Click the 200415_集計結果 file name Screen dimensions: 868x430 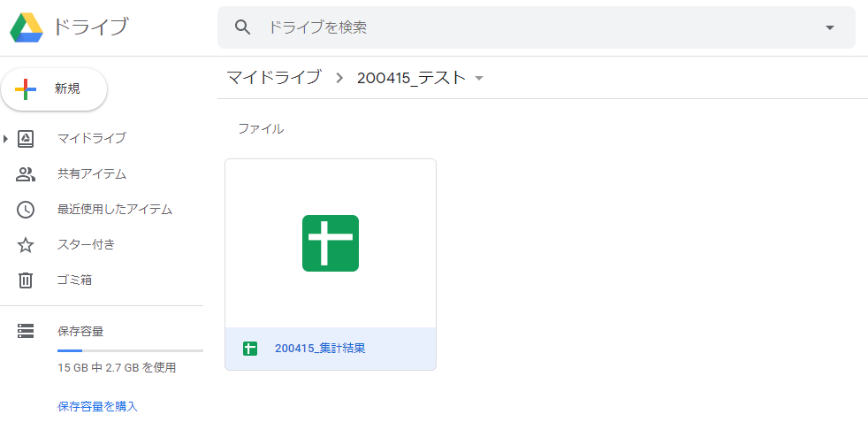[x=320, y=349]
